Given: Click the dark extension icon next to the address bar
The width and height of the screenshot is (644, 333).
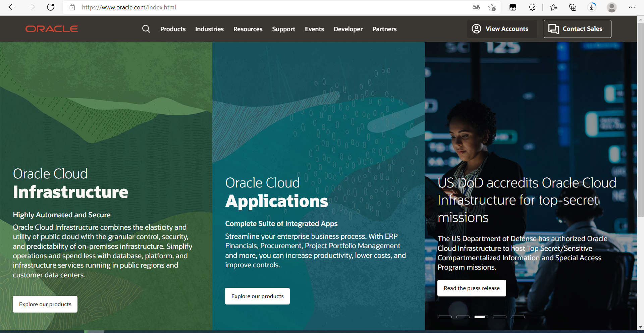Looking at the screenshot, I should tap(513, 7).
